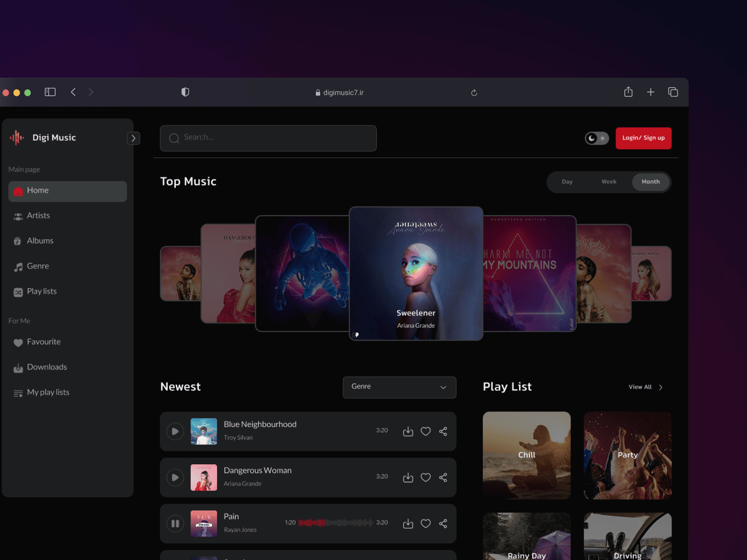Go to Favourite in the sidebar

(x=44, y=342)
